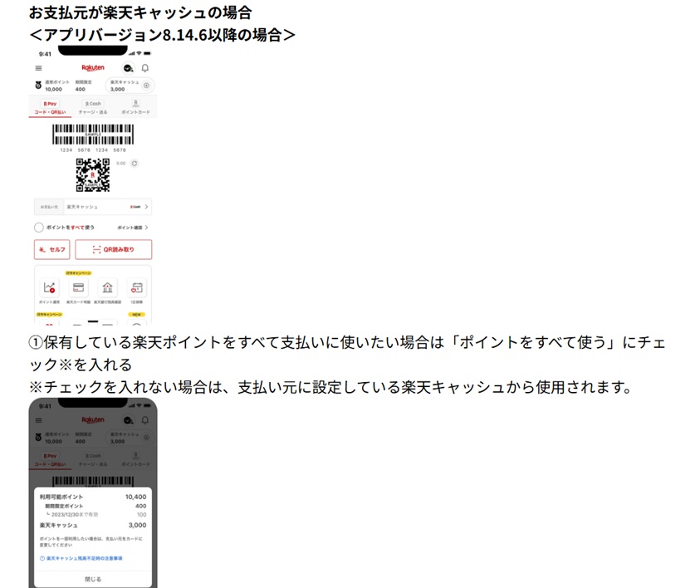Select R Cash tab in dimmed lower phone
Screen dimensions: 700x588
[93, 460]
